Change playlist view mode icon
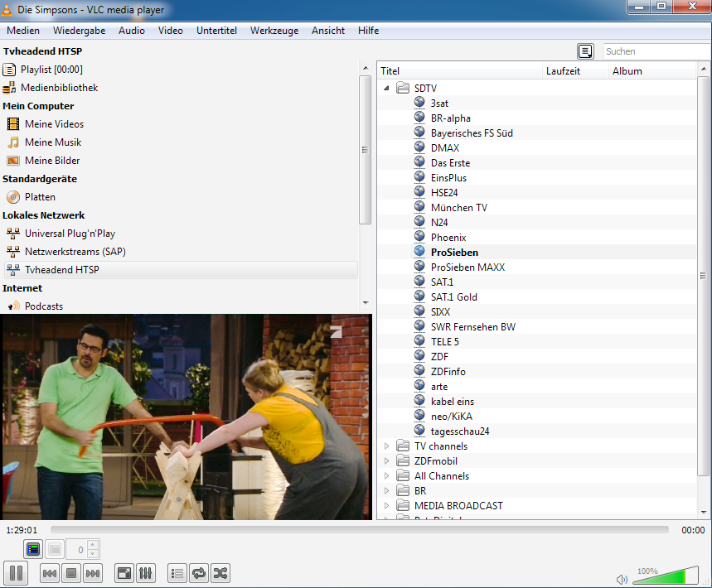 pos(585,51)
